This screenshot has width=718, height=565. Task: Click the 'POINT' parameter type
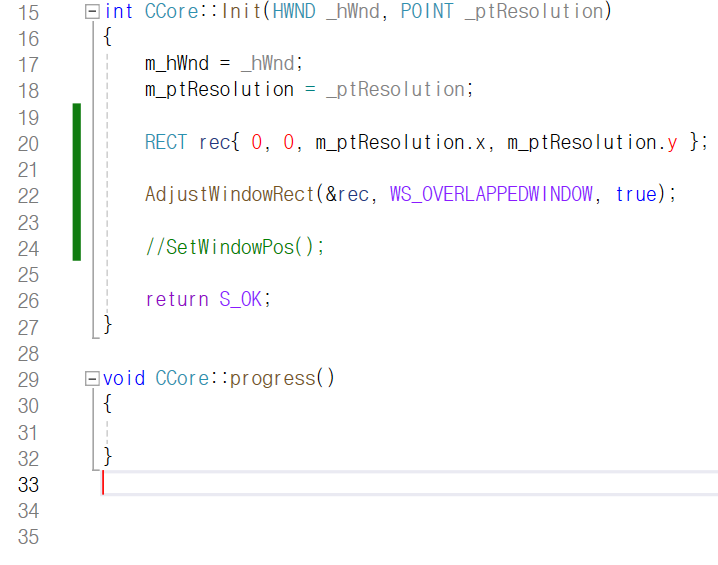427,11
